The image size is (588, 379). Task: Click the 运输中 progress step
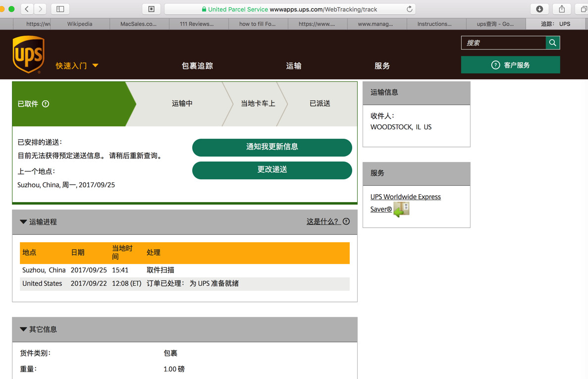[182, 104]
